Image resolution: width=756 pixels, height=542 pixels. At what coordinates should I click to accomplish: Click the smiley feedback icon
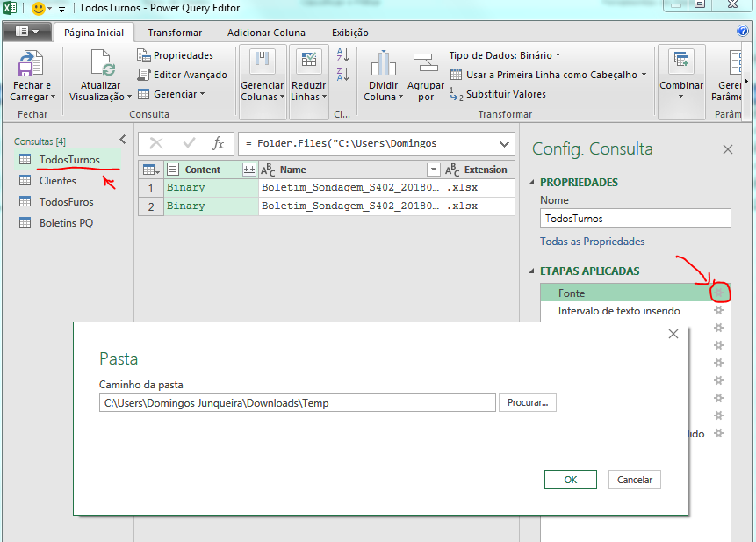point(39,8)
